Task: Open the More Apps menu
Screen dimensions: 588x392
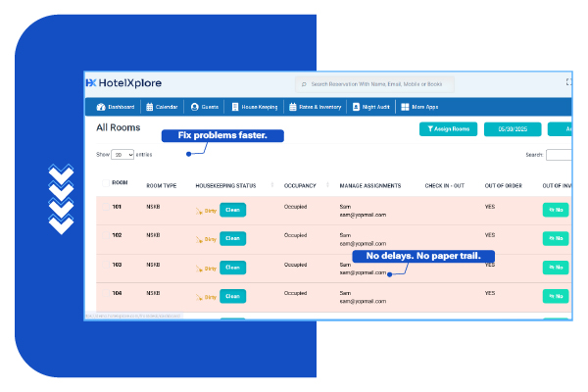Action: click(x=420, y=107)
